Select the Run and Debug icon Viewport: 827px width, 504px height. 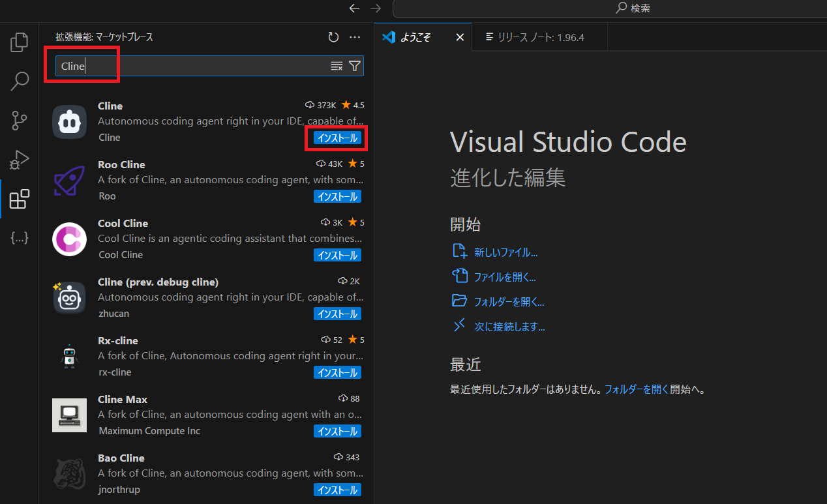[x=19, y=159]
